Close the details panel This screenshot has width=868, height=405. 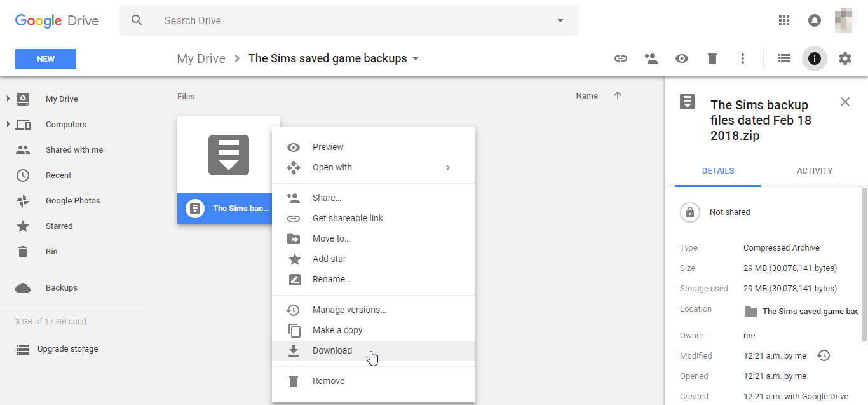pyautogui.click(x=845, y=102)
